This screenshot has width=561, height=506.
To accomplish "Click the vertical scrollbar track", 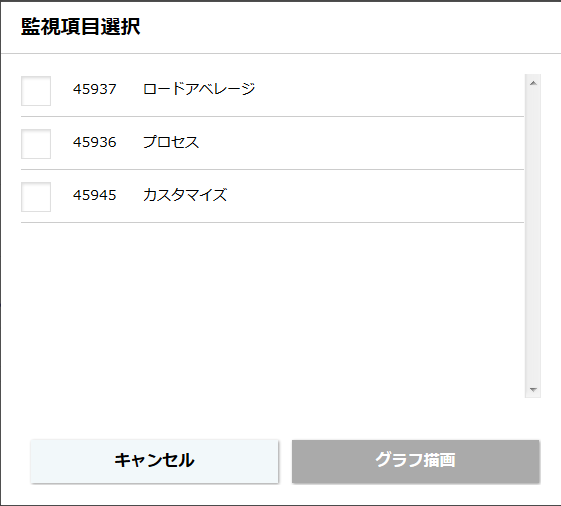I will point(533,236).
